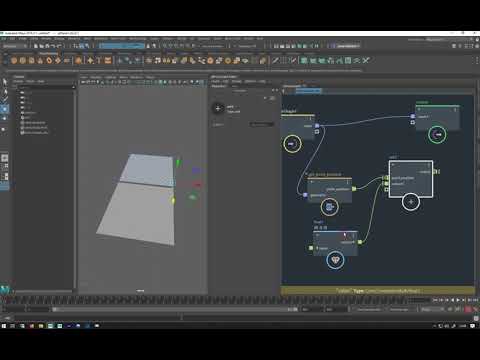Viewport: 480px width, 360px height.
Task: Click the red X-axis handle of the manipulator
Action: tap(197, 184)
